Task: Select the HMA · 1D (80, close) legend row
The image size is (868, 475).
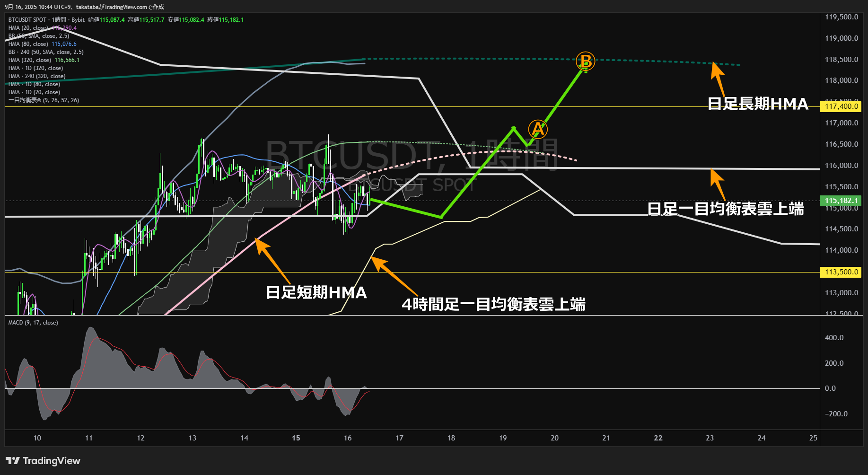Action: coord(34,84)
